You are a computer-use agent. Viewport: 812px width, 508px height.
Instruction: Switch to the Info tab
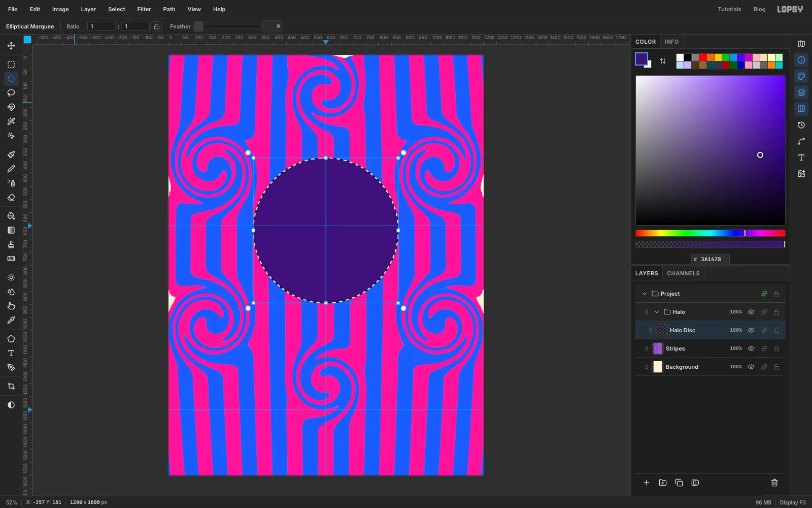pos(671,42)
